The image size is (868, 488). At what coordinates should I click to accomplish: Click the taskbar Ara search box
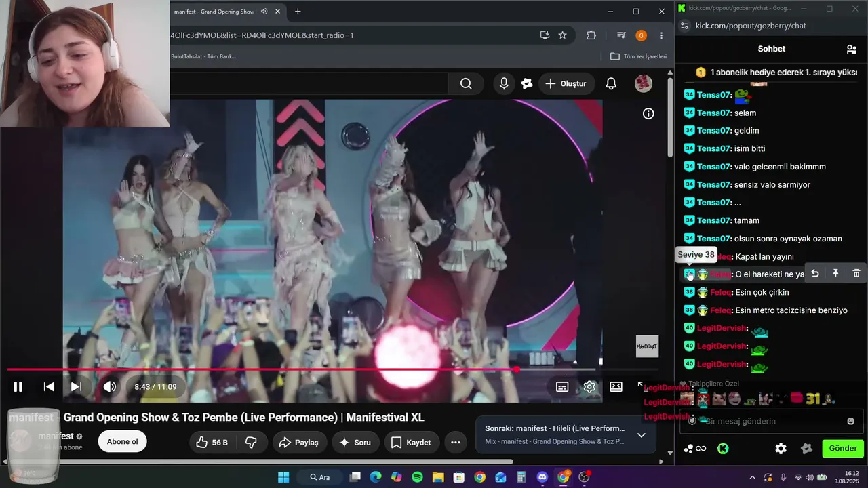point(320,477)
